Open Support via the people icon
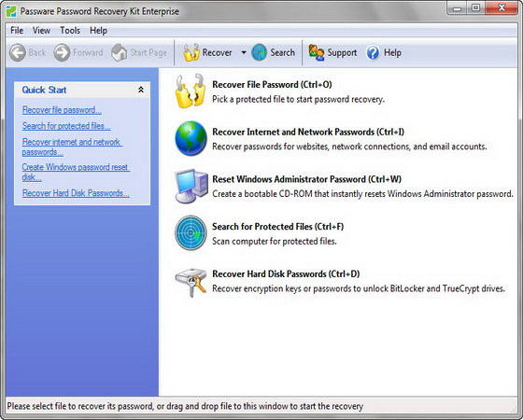 pos(317,52)
